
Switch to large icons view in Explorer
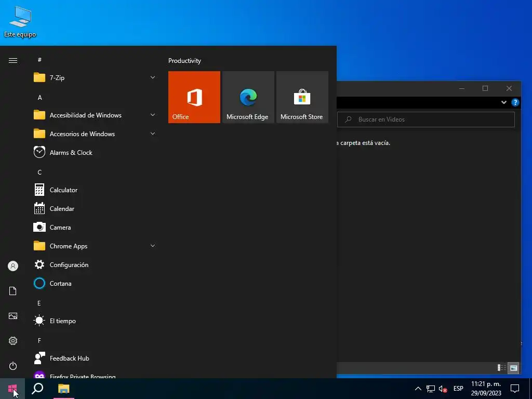(x=514, y=368)
